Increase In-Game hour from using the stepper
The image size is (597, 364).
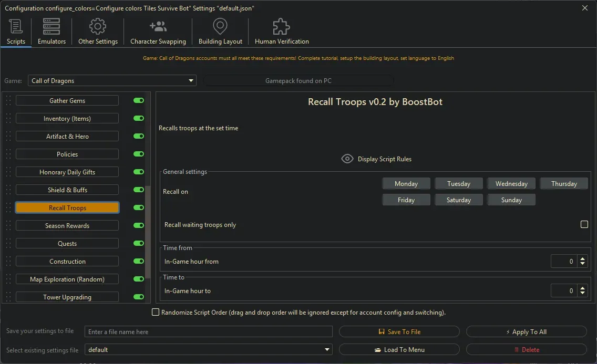coord(582,258)
